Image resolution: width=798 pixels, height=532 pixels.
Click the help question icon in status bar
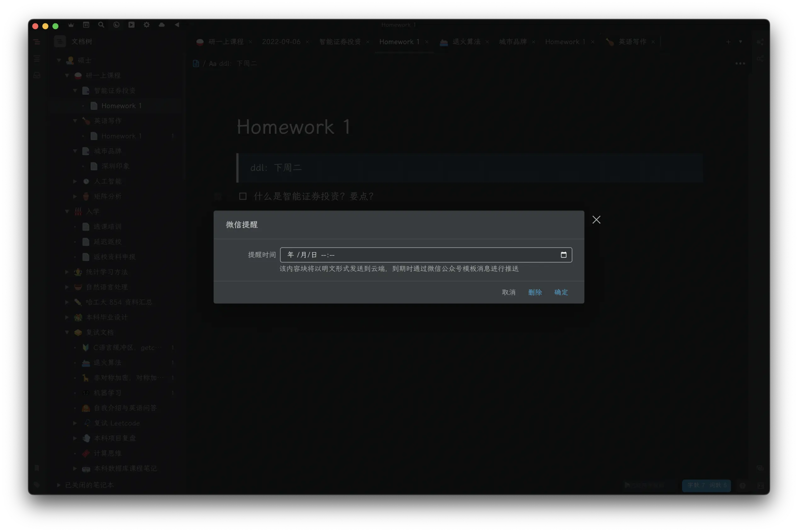coord(742,485)
